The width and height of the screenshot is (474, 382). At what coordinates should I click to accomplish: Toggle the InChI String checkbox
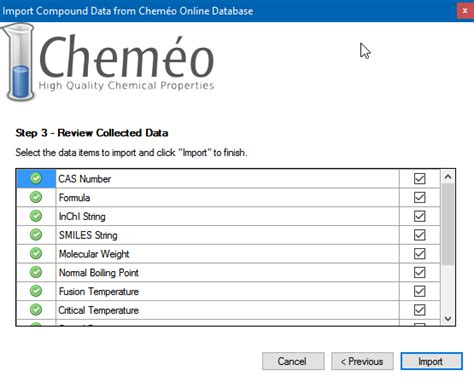point(419,216)
